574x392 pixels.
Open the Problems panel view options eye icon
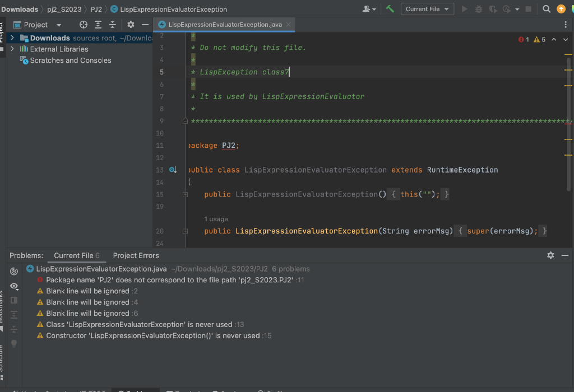(x=14, y=286)
